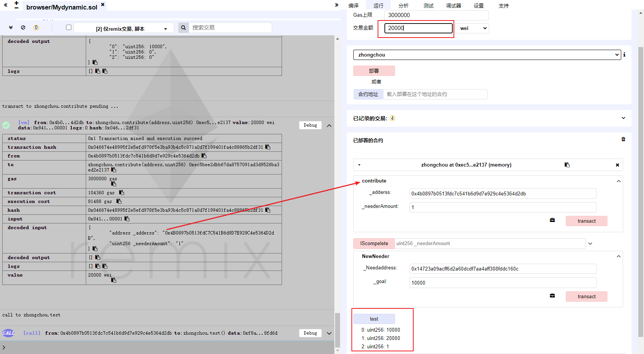The height and width of the screenshot is (354, 644).
Task: Copy the zhongchou instance address 0xec5...e2137
Action: click(567, 165)
